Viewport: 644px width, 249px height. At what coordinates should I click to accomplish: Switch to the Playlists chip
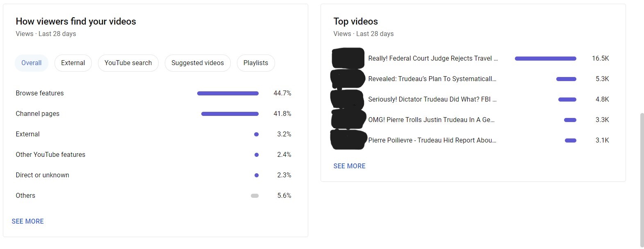click(256, 63)
